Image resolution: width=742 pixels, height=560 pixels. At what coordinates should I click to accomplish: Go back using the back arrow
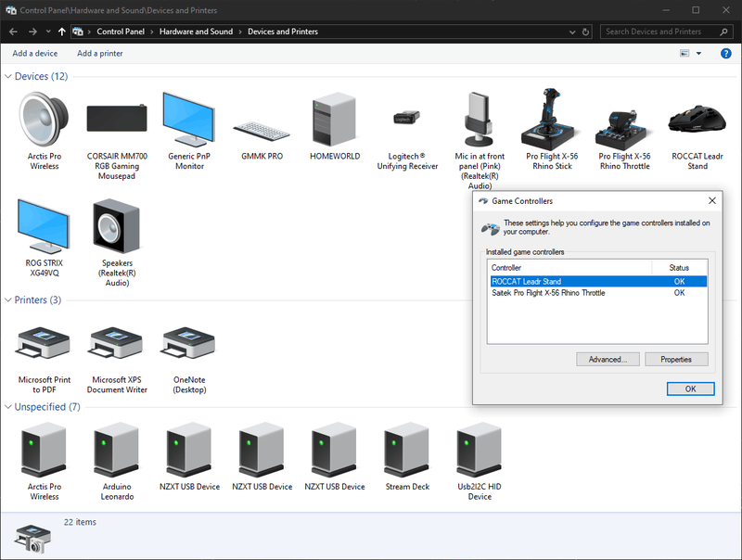click(13, 32)
